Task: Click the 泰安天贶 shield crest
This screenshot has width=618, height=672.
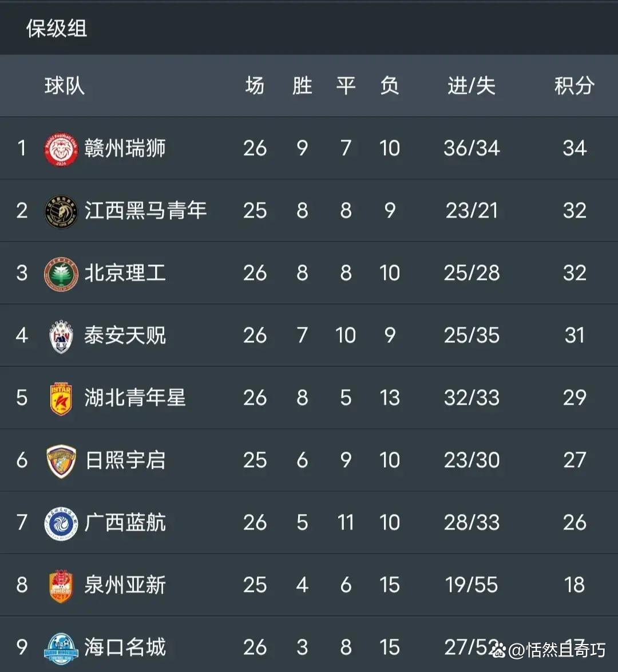Action: [x=61, y=336]
